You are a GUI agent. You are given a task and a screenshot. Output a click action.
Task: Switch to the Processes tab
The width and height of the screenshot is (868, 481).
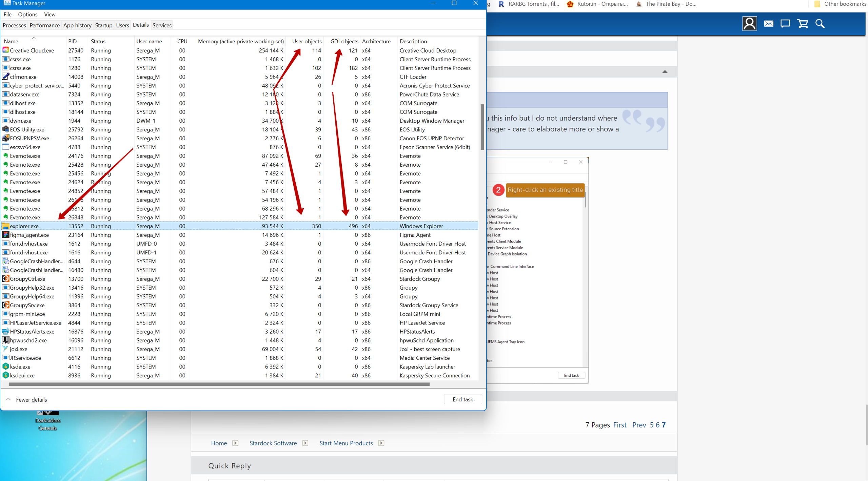pos(14,25)
